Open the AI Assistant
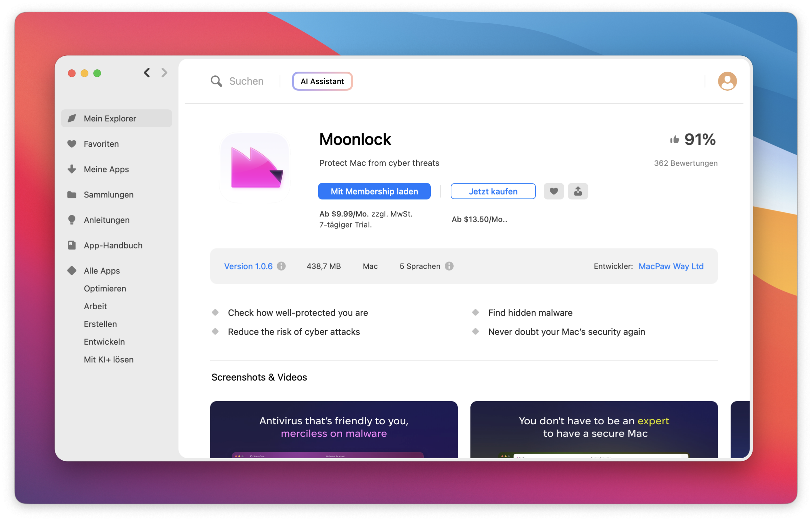 point(322,81)
